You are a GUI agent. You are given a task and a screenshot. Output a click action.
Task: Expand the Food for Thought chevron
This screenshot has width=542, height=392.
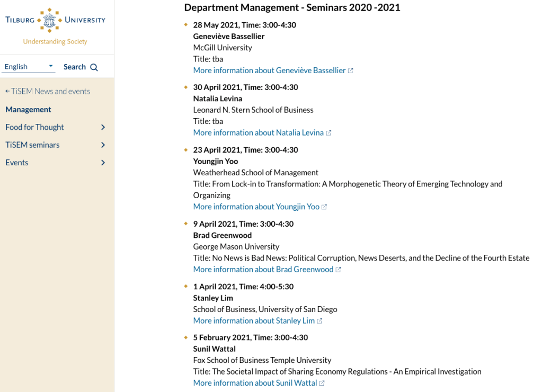[x=103, y=127]
